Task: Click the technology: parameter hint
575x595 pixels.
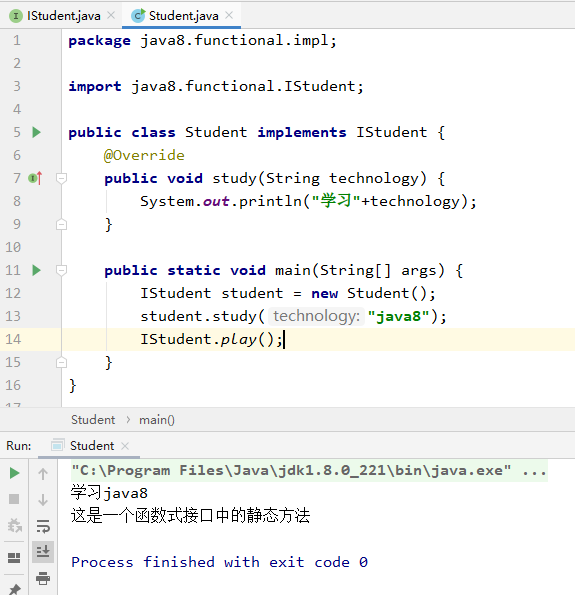Action: (316, 316)
